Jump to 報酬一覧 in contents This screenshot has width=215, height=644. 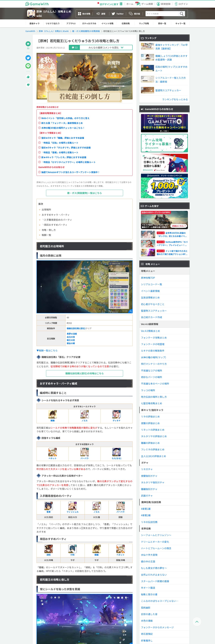pos(46,235)
